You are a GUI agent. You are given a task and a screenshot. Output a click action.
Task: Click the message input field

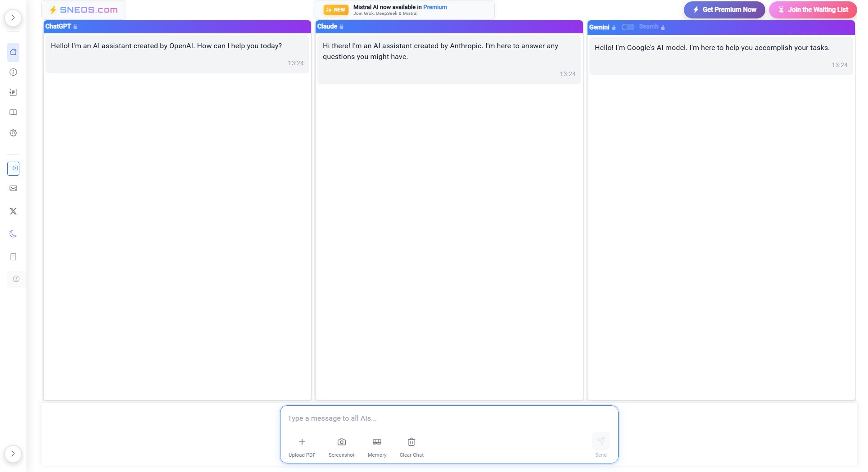click(x=449, y=418)
